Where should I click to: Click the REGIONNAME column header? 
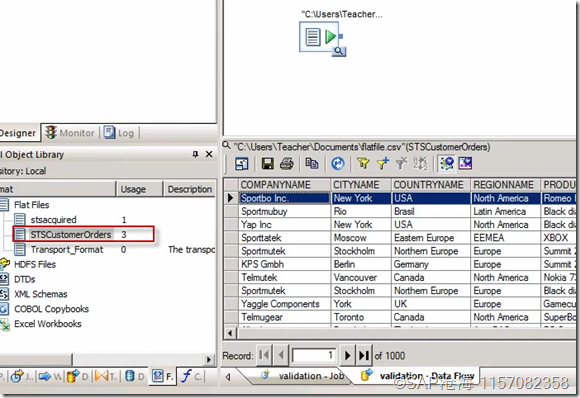pyautogui.click(x=506, y=185)
